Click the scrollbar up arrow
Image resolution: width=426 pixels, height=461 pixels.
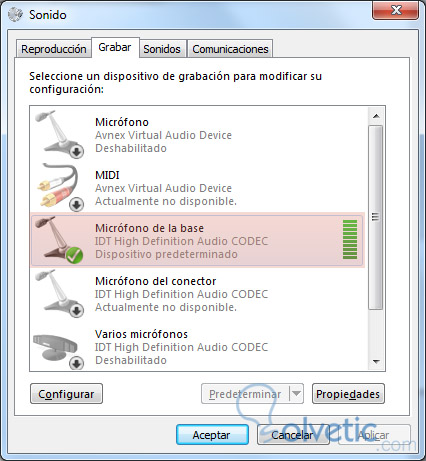[376, 116]
